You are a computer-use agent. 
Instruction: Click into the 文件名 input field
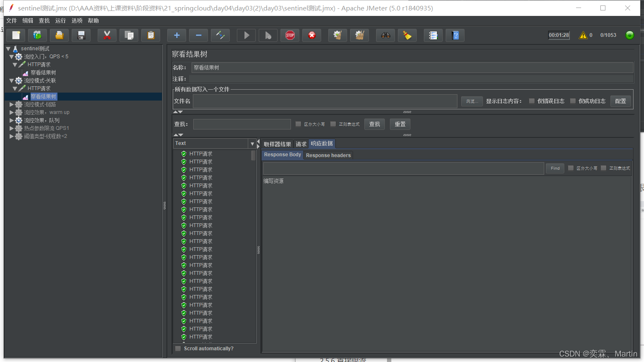point(325,101)
